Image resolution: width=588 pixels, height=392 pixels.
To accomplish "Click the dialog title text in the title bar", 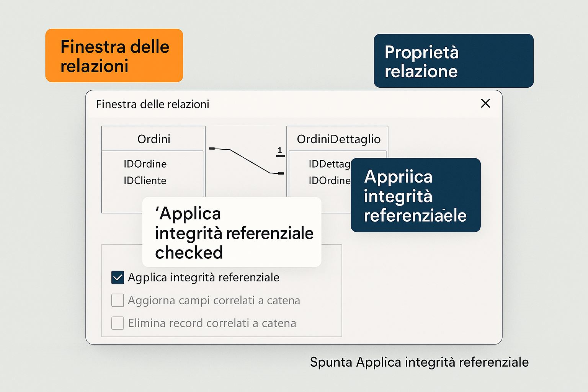I will point(152,104).
